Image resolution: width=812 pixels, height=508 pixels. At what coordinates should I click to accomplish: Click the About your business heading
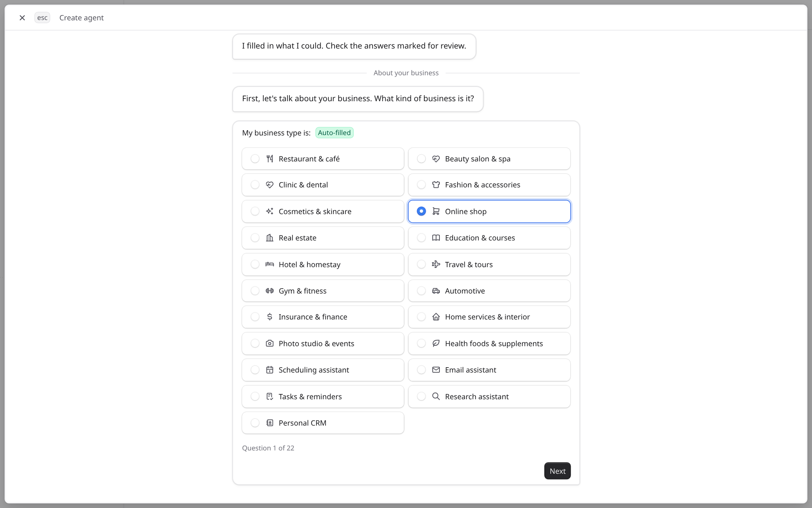(406, 73)
